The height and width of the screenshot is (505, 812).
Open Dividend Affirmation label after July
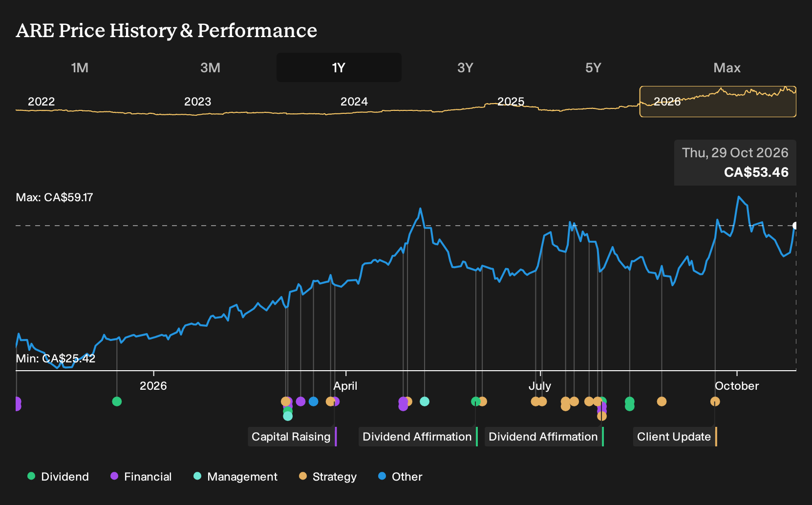coord(544,437)
